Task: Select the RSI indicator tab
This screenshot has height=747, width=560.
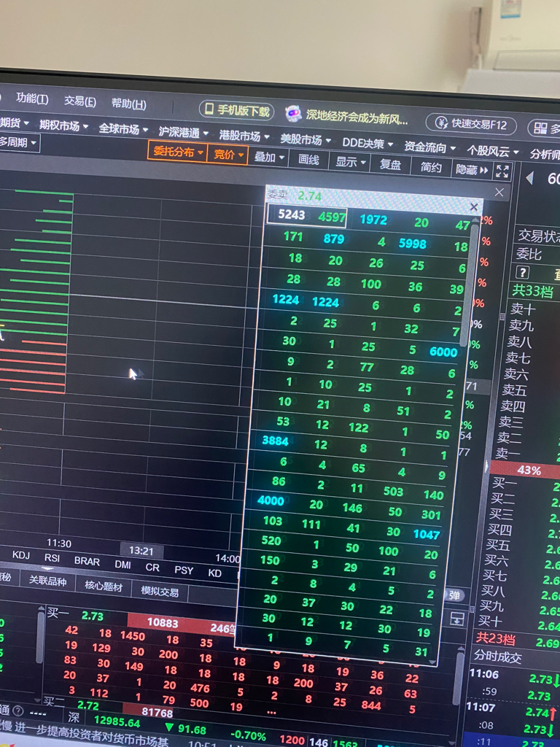Action: 52,558
